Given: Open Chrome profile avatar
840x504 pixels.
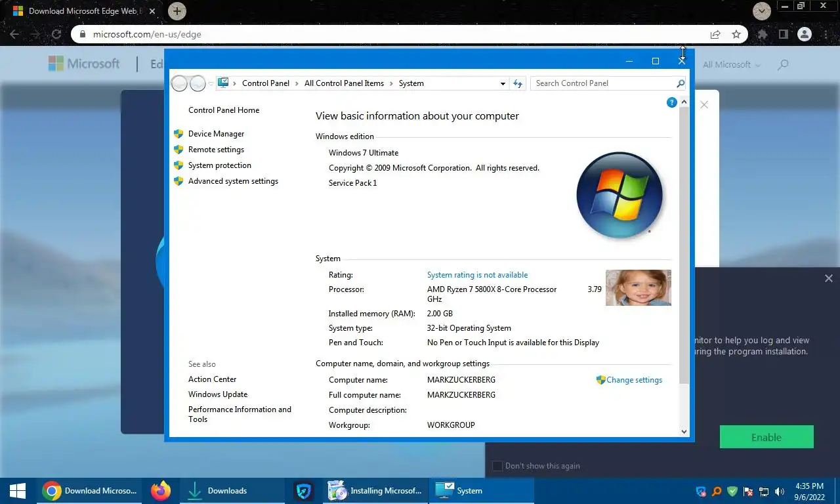Looking at the screenshot, I should 805,34.
